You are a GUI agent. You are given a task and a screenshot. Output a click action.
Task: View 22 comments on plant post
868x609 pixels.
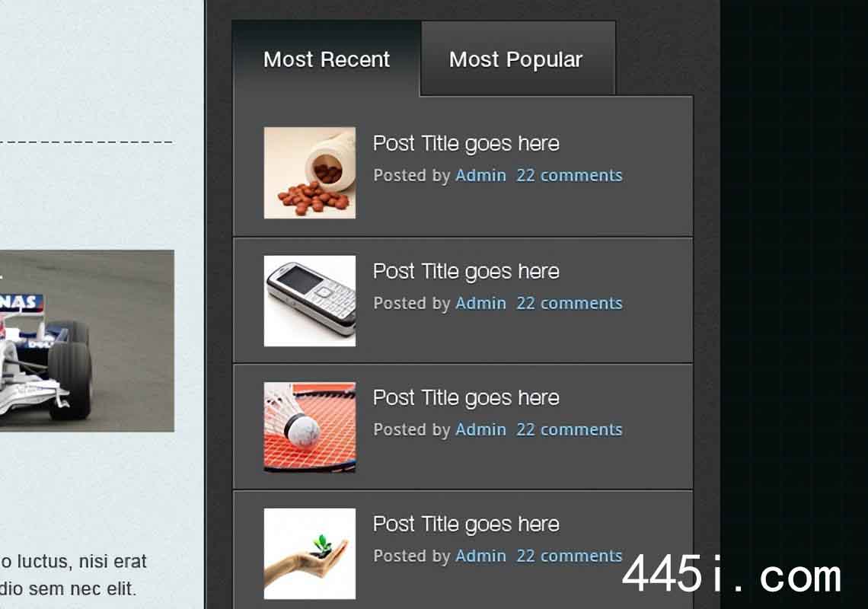pyautogui.click(x=570, y=556)
